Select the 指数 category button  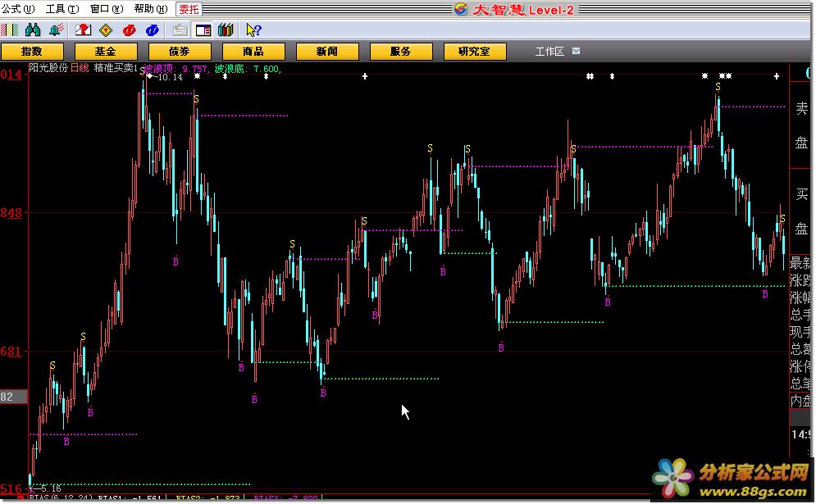[32, 52]
